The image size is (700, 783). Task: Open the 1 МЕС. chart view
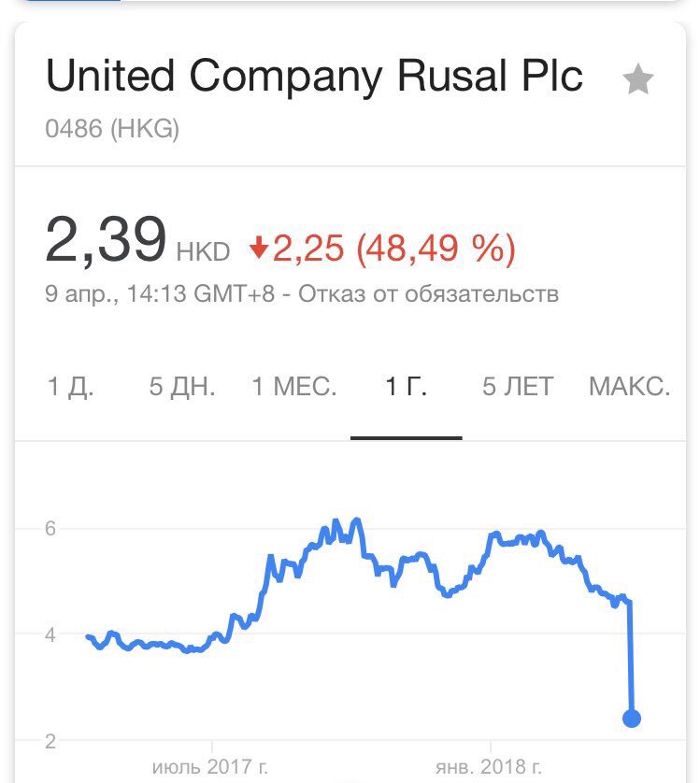pyautogui.click(x=294, y=387)
